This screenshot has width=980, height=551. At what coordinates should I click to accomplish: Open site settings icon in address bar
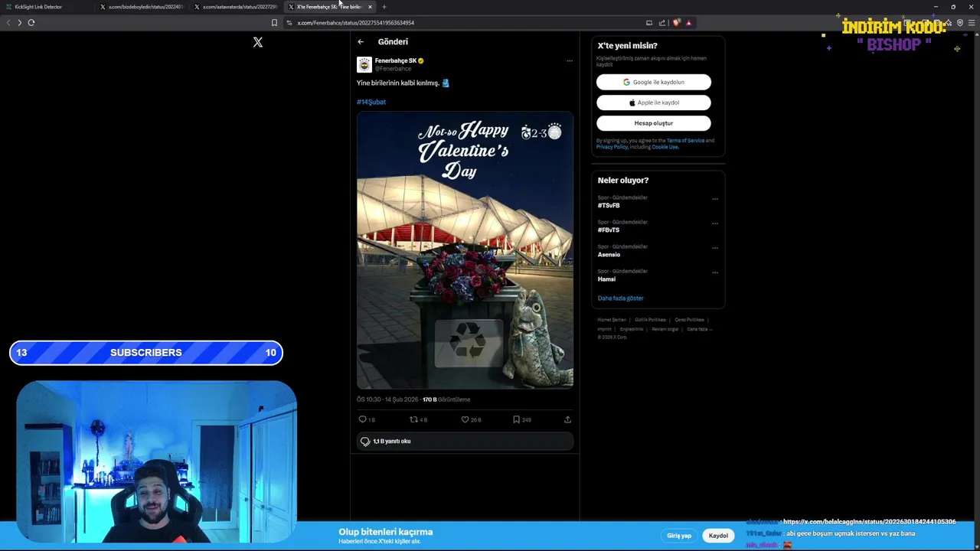click(x=289, y=23)
